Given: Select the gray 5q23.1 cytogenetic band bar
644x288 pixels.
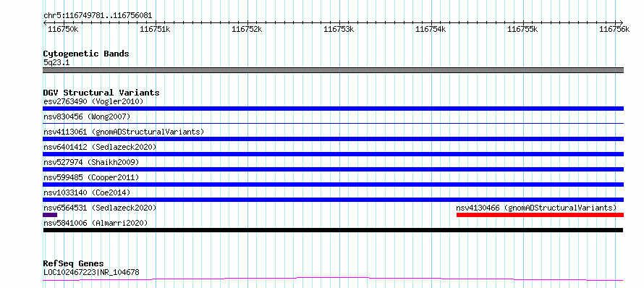Looking at the screenshot, I should coord(333,70).
